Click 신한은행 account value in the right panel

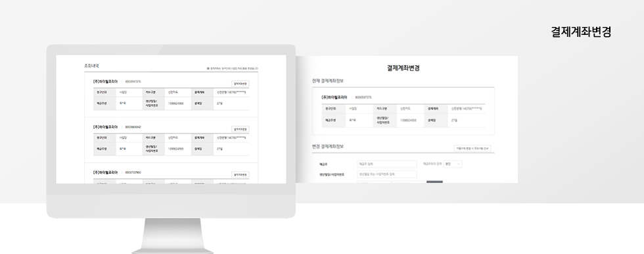click(x=467, y=109)
